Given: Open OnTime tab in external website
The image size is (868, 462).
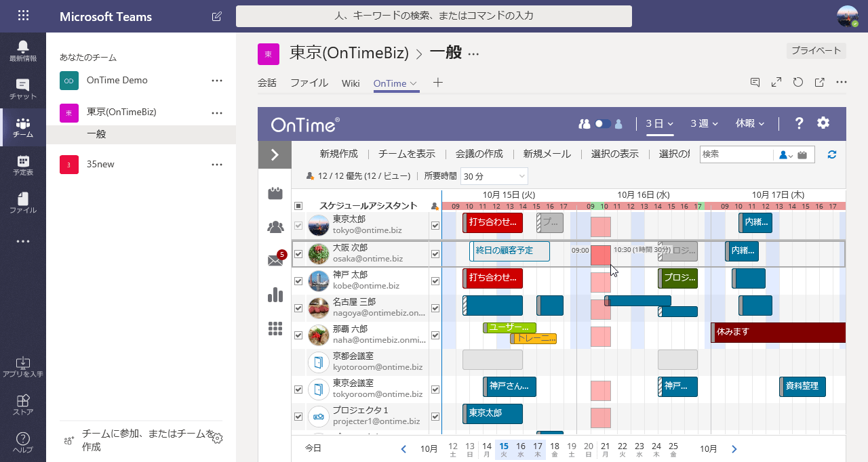Looking at the screenshot, I should 820,83.
